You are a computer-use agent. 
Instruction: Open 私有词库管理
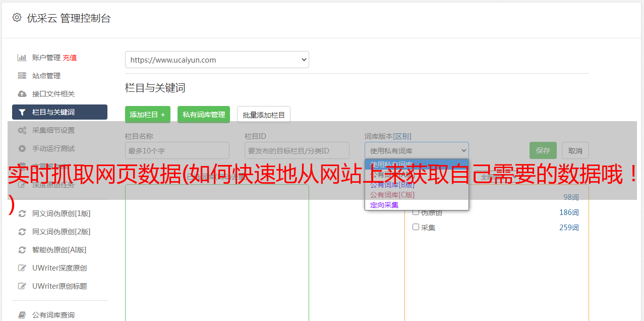click(x=204, y=115)
